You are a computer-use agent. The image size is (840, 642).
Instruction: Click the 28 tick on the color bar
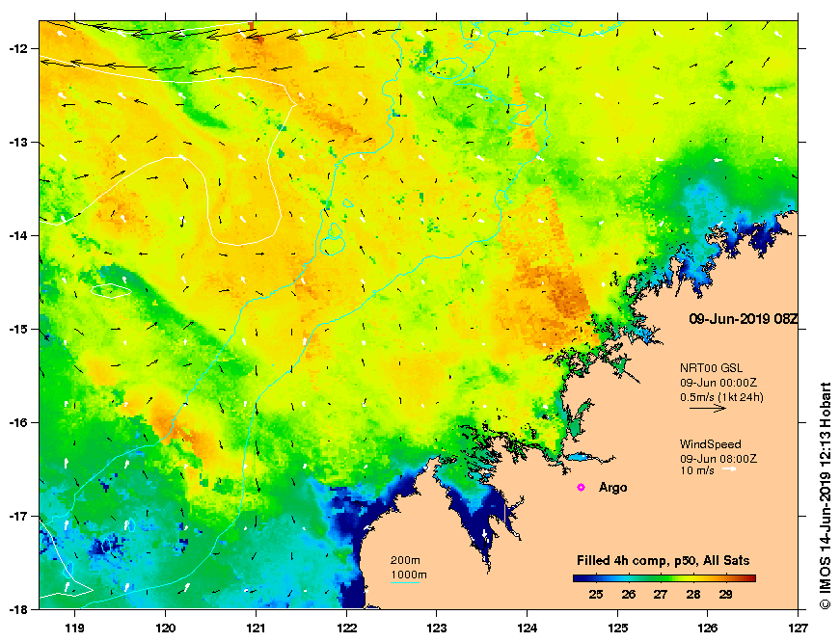(693, 595)
